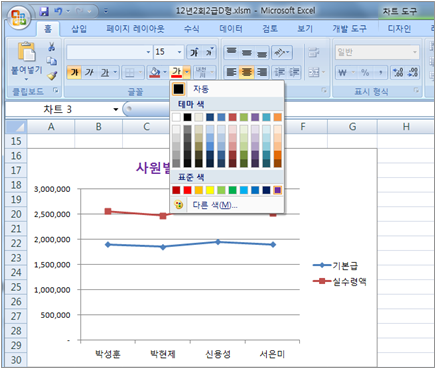Toggle center text alignment

pyautogui.click(x=247, y=72)
